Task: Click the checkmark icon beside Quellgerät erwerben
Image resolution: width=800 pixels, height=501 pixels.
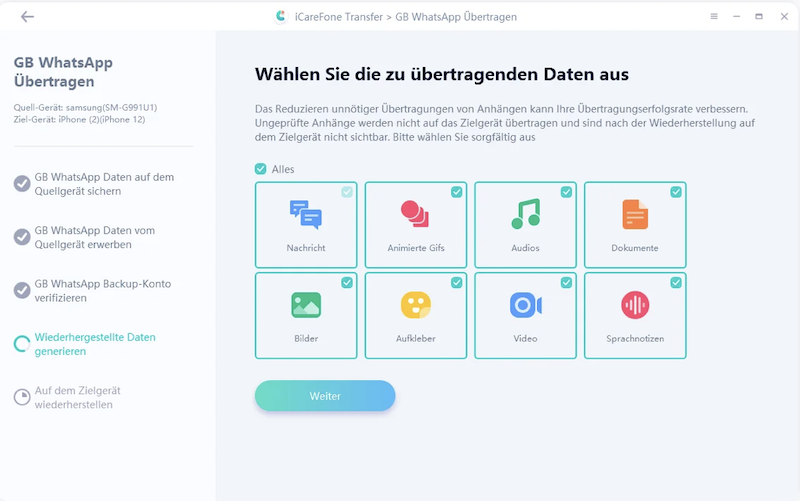Action: [22, 237]
